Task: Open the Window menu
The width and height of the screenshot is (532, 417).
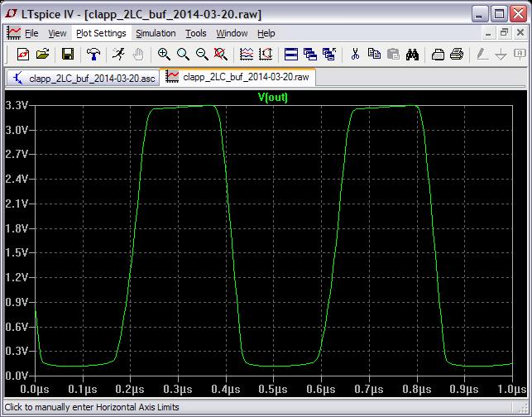Action: 232,33
